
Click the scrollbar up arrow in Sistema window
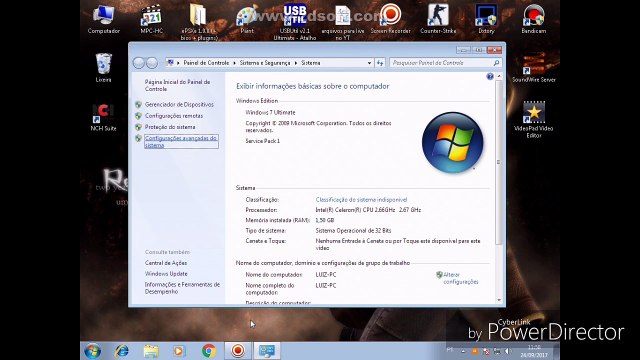pos(499,76)
